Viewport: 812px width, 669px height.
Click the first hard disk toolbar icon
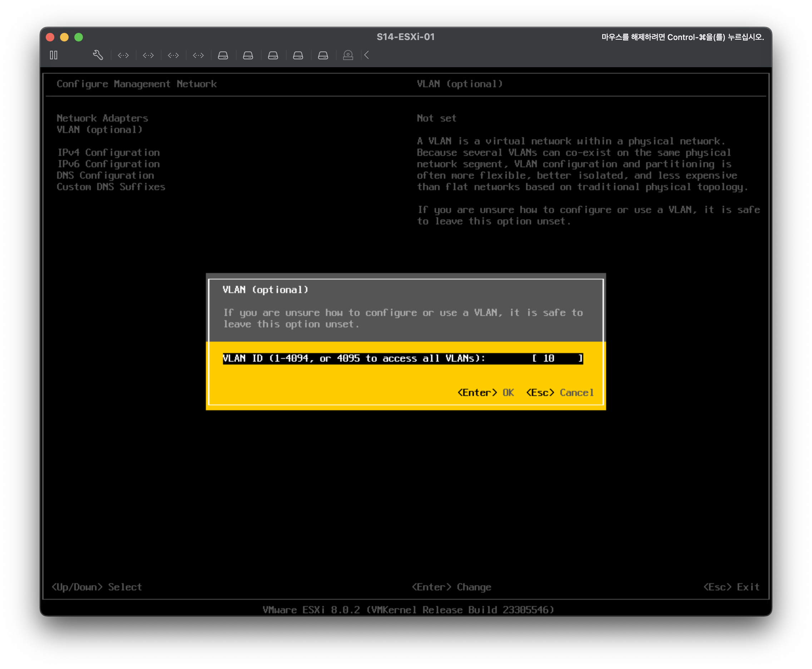point(223,55)
